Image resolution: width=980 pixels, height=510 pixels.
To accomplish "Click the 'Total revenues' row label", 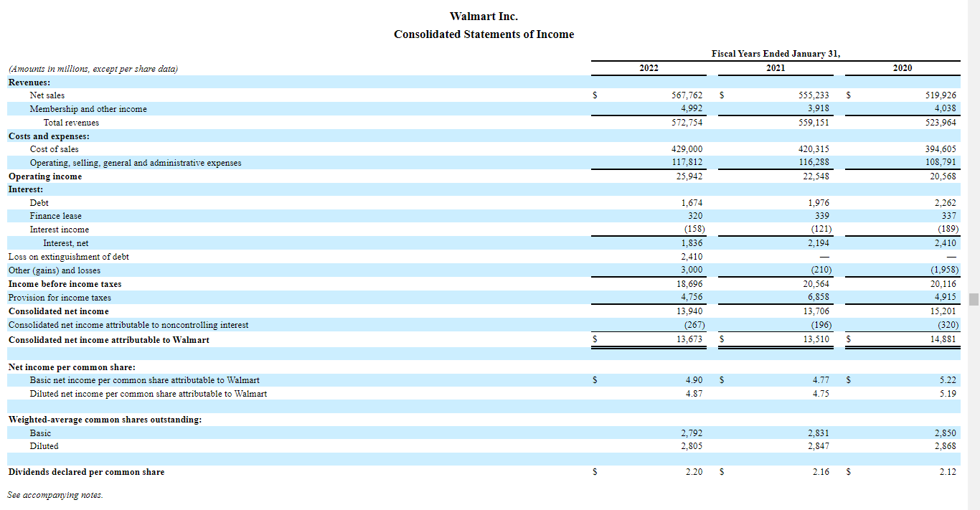I will [71, 123].
